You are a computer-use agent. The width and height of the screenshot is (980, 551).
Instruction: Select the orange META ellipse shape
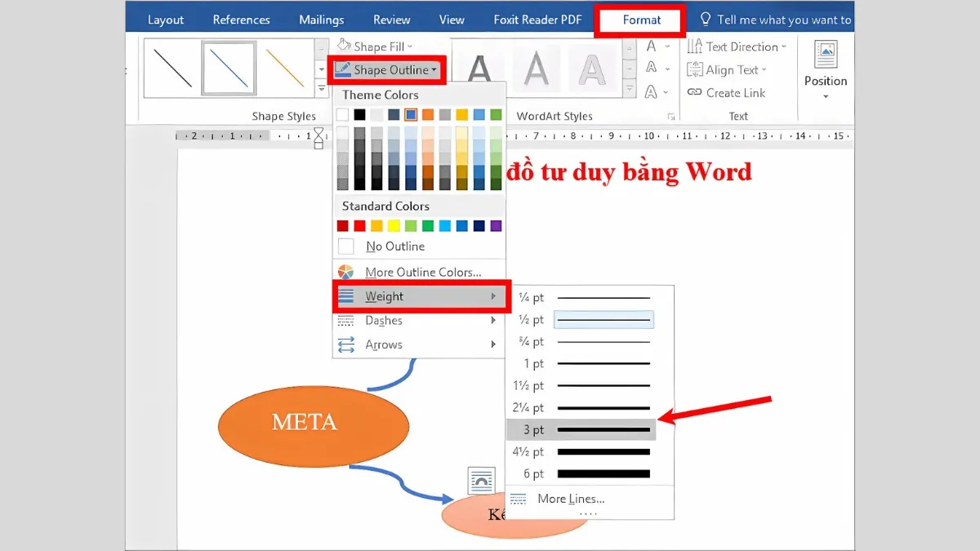click(x=313, y=426)
